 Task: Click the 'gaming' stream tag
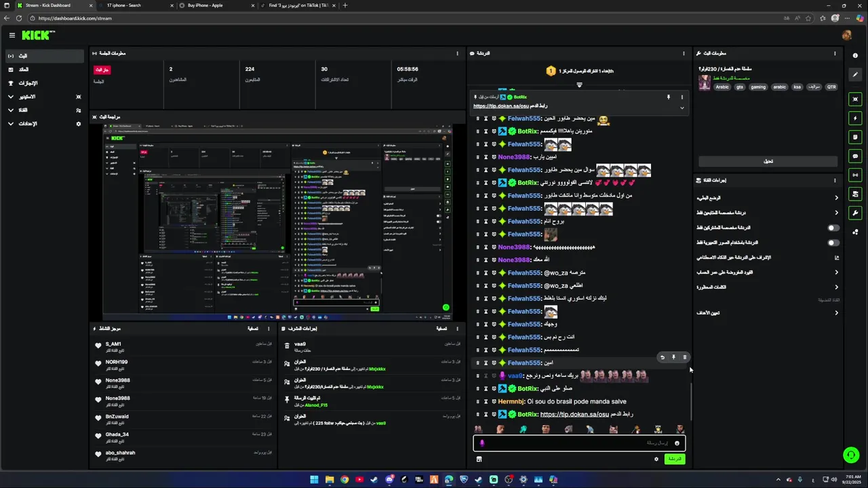(758, 87)
